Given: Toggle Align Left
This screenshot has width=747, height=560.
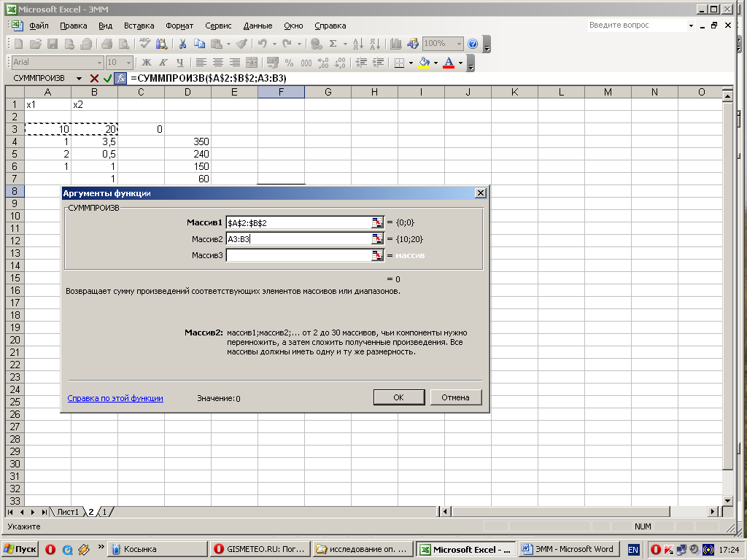Looking at the screenshot, I should 201,63.
